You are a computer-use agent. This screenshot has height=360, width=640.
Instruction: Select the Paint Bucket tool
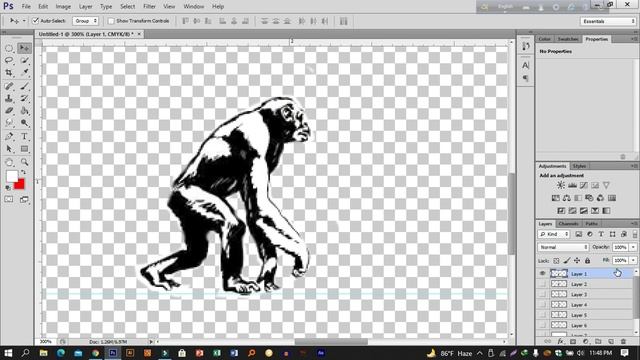24,111
